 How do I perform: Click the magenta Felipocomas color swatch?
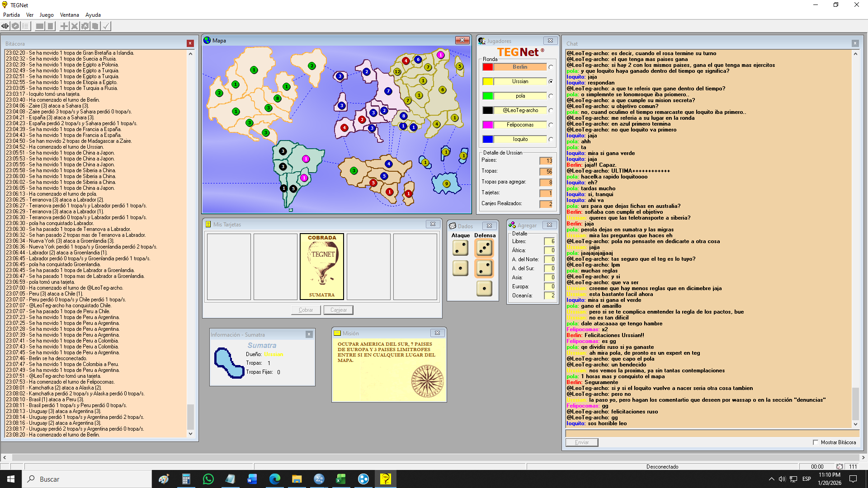(488, 125)
